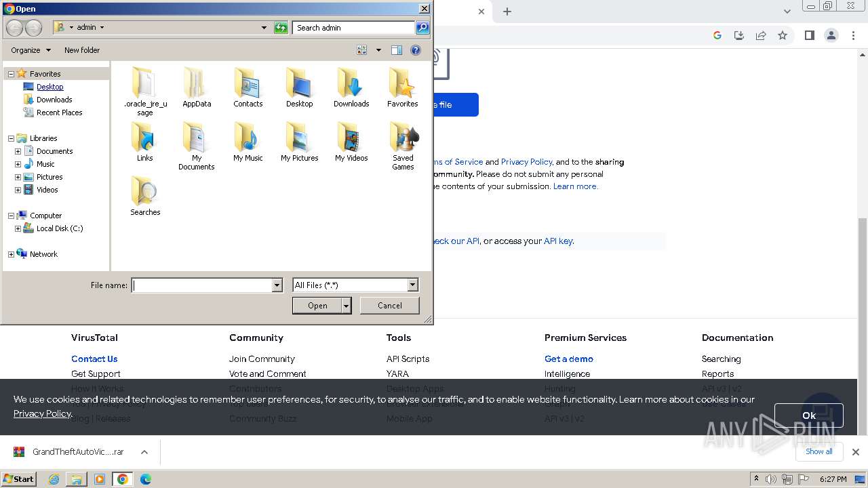The image size is (868, 488).
Task: Toggle the preview pane icon
Action: pos(397,50)
